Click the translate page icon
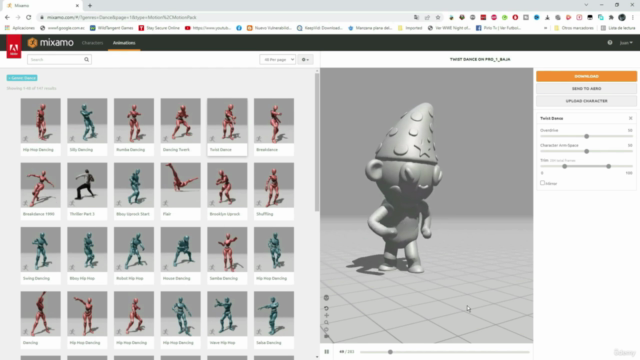The image size is (640, 360). click(416, 18)
